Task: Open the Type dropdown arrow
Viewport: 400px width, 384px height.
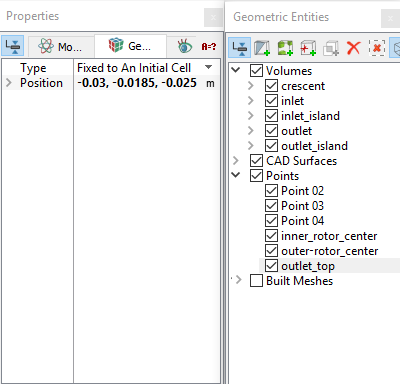Action: (x=209, y=67)
